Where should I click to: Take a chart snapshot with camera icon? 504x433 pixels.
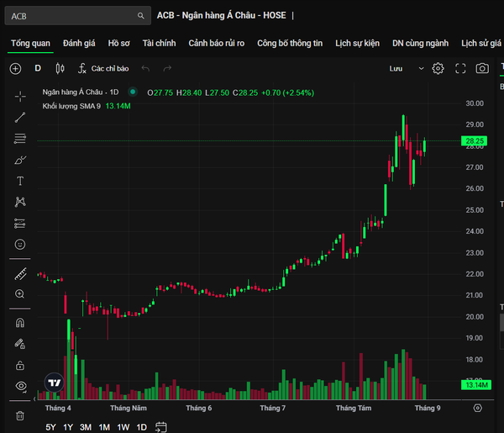[x=482, y=68]
